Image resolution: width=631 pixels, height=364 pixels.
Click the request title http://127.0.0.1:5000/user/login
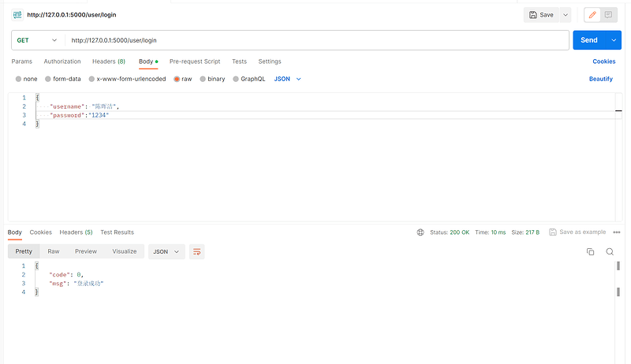(72, 15)
